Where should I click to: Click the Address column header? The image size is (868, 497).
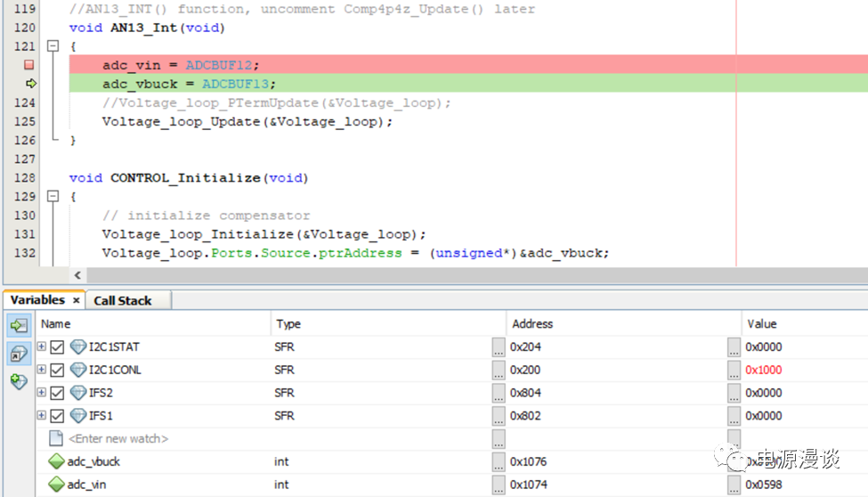[621, 324]
